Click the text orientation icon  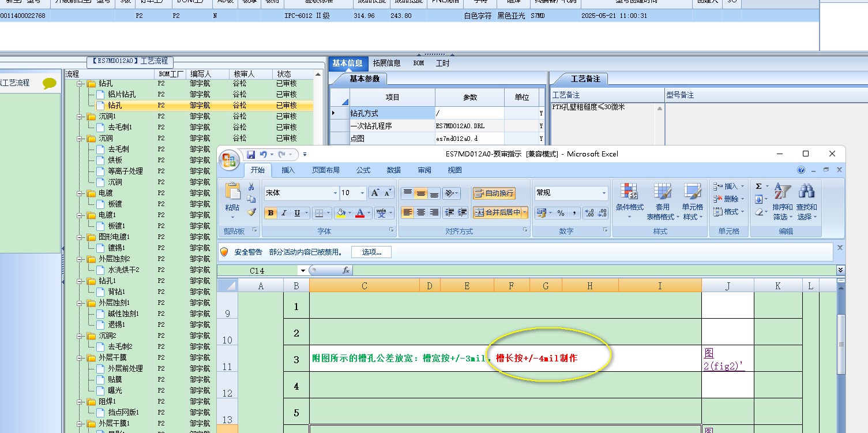450,193
